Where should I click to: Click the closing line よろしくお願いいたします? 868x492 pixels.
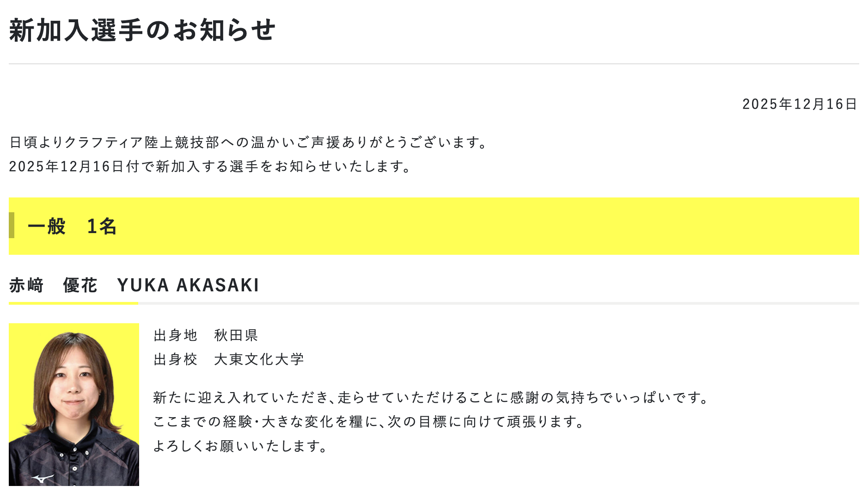pos(241,446)
